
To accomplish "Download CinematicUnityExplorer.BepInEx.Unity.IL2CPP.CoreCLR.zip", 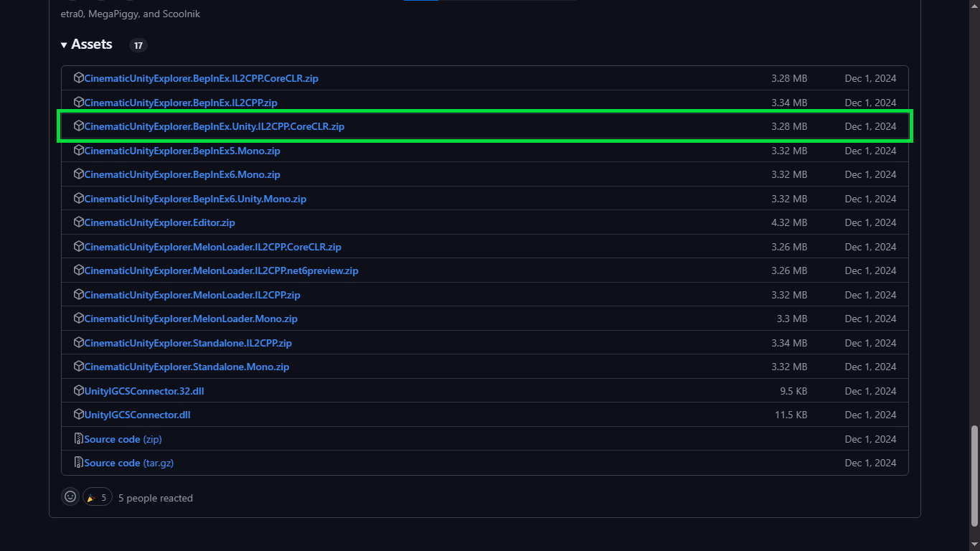I will [x=215, y=126].
